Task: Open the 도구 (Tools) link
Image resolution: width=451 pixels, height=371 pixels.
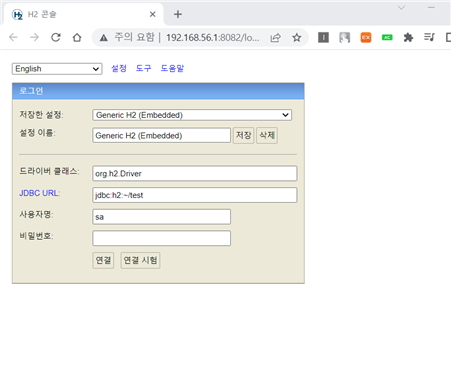Action: (144, 68)
